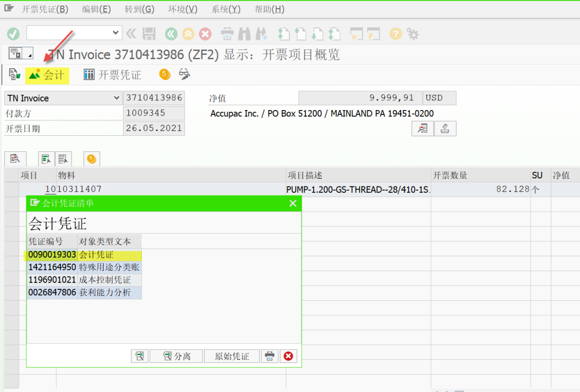Click the window system menu icon at top-left

click(x=9, y=8)
